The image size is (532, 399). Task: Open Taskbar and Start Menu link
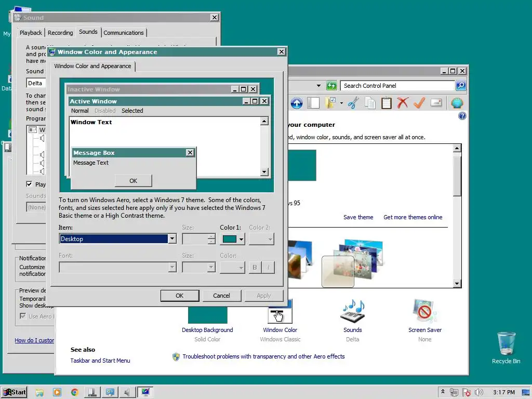click(x=100, y=361)
